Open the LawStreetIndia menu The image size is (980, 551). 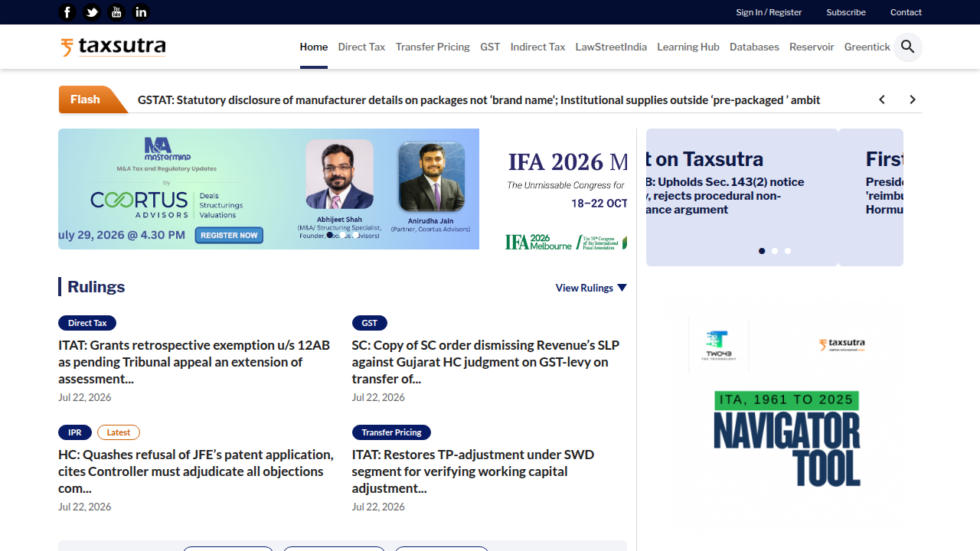611,47
